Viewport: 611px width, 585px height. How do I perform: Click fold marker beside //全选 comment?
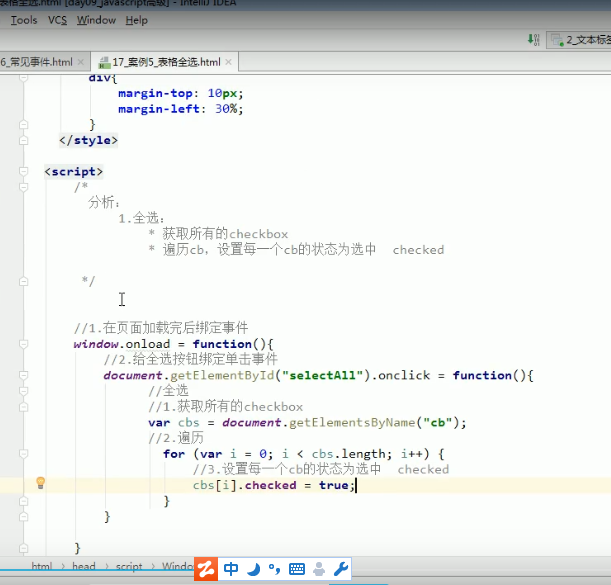(x=24, y=391)
